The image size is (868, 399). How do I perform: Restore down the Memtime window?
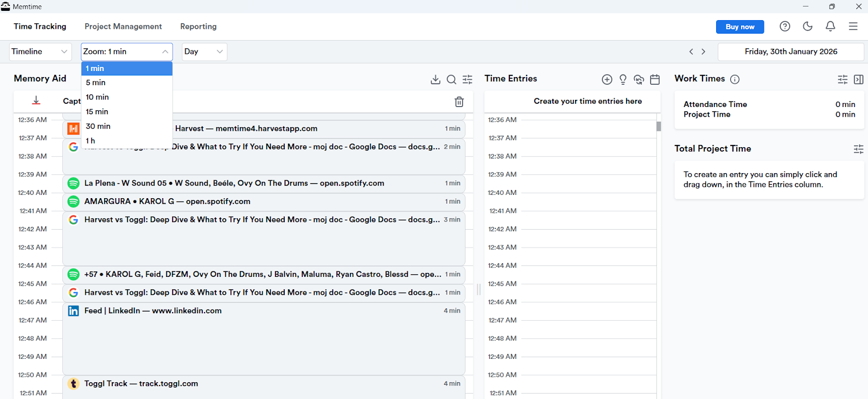(x=832, y=7)
